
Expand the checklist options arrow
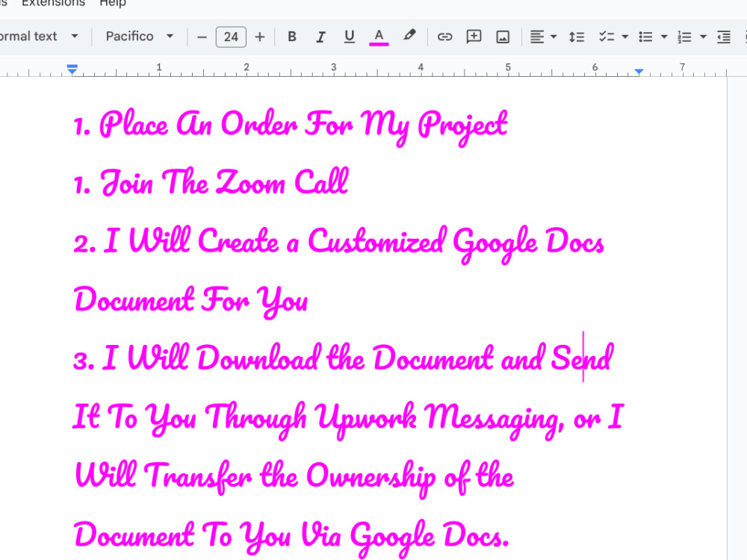pyautogui.click(x=625, y=37)
